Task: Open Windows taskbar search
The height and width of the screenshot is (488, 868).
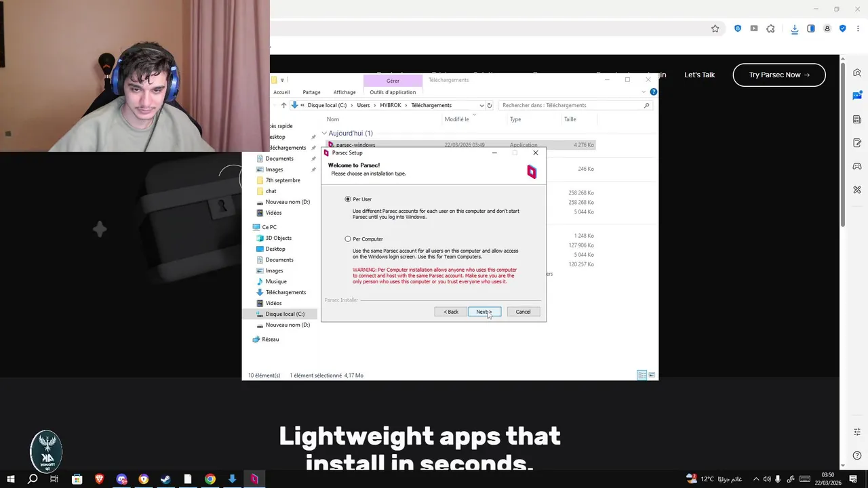Action: tap(33, 479)
